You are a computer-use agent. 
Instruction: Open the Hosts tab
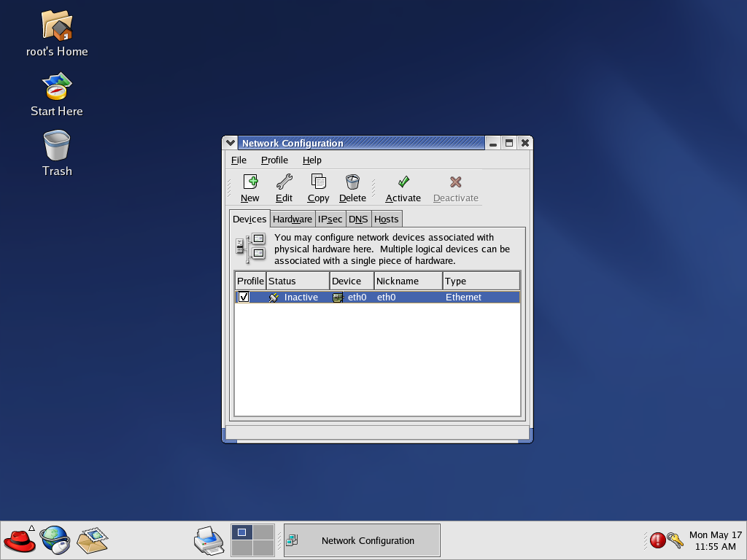tap(387, 219)
